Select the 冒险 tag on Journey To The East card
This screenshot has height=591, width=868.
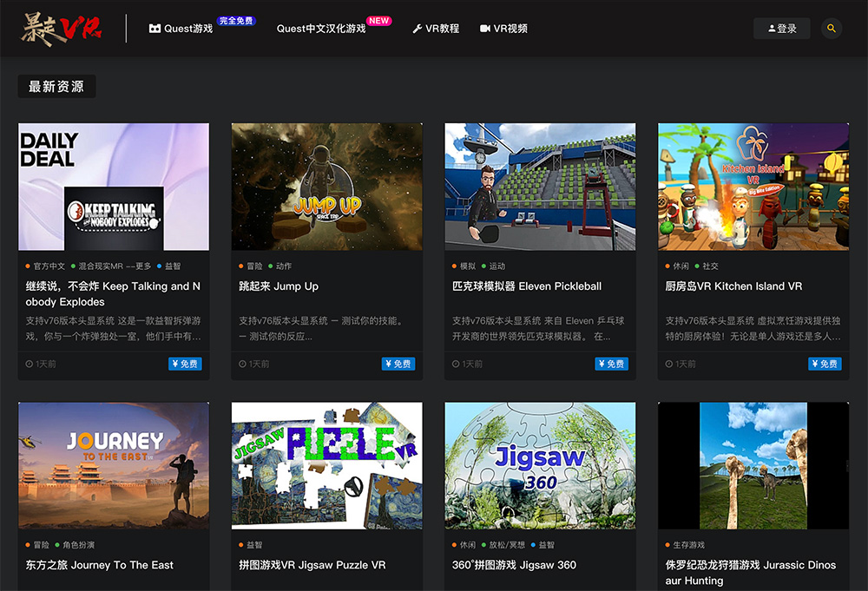point(37,545)
